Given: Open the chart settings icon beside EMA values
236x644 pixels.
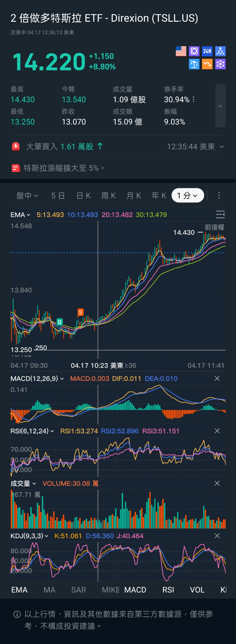Looking at the screenshot, I should click(x=220, y=215).
